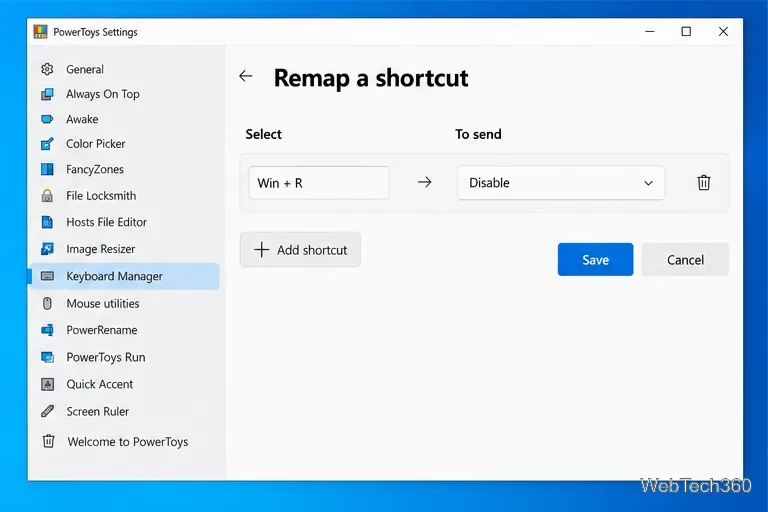The image size is (768, 512).
Task: Click the Color Picker icon
Action: pyautogui.click(x=47, y=144)
